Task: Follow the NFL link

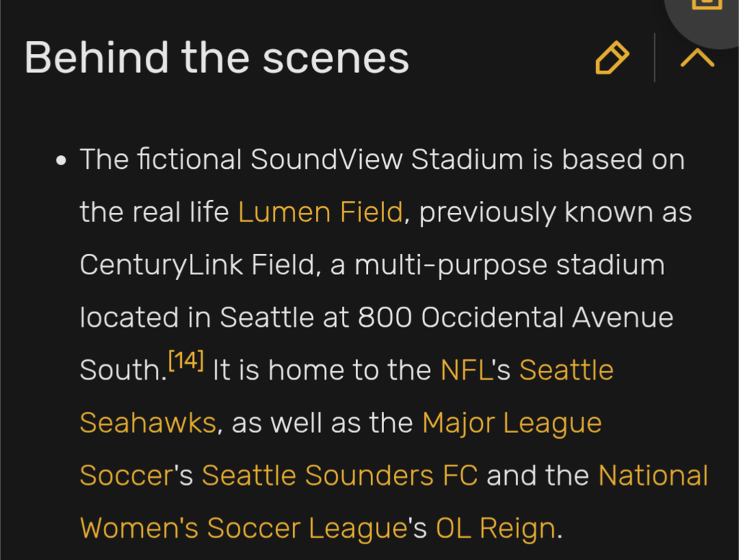Action: [466, 369]
